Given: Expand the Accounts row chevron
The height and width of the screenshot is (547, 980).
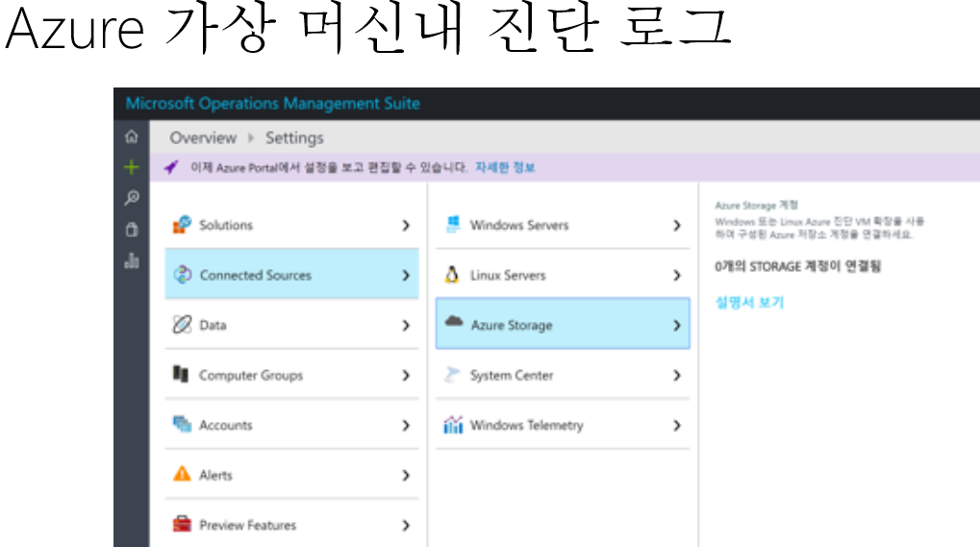Looking at the screenshot, I should (406, 425).
